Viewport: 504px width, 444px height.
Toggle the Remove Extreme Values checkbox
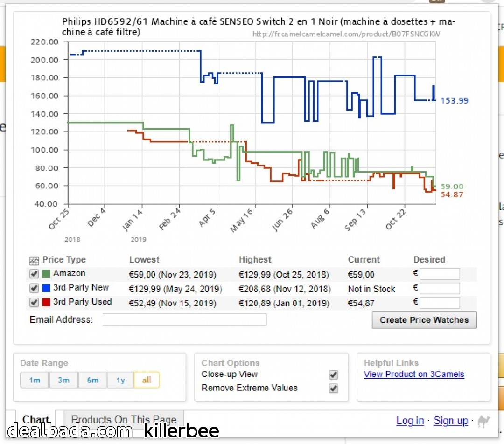333,388
